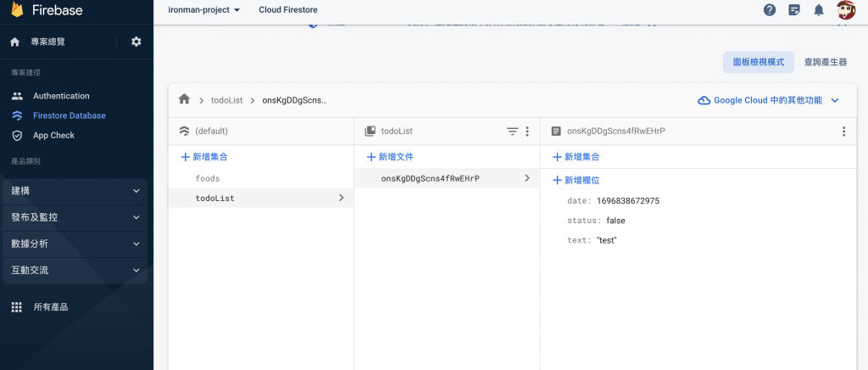Screen dimensions: 868x370
Task: Click 新增欄位 to add a field
Action: [x=576, y=180]
